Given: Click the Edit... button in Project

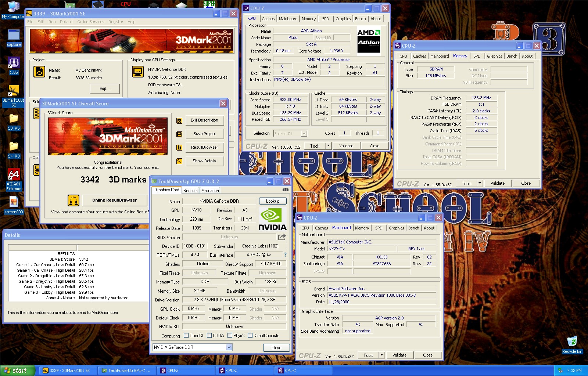Looking at the screenshot, I should [x=105, y=89].
